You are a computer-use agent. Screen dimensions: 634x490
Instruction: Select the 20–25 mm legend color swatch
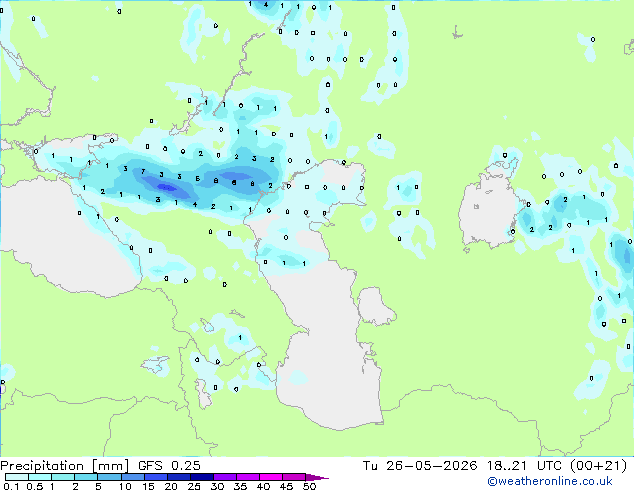(x=179, y=477)
